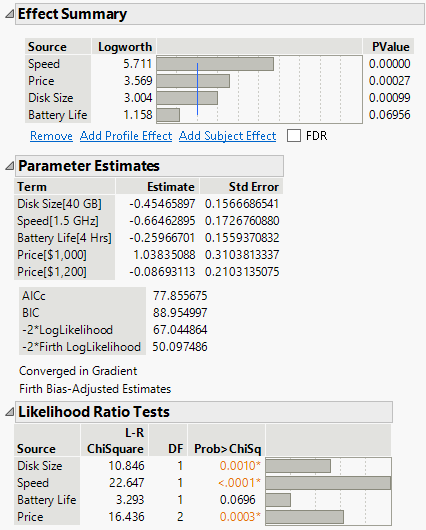The height and width of the screenshot is (530, 426).
Task: Select Disk Size source in Effect Summary
Action: pyautogui.click(x=51, y=98)
